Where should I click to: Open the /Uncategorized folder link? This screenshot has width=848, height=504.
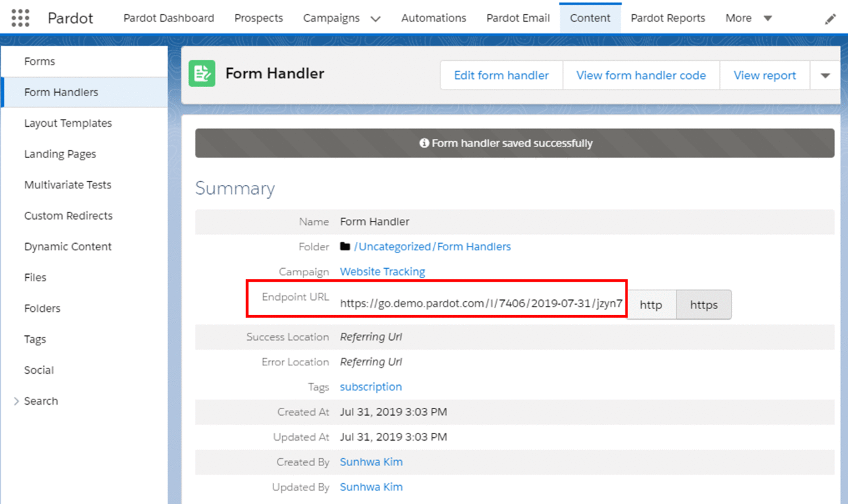point(393,246)
